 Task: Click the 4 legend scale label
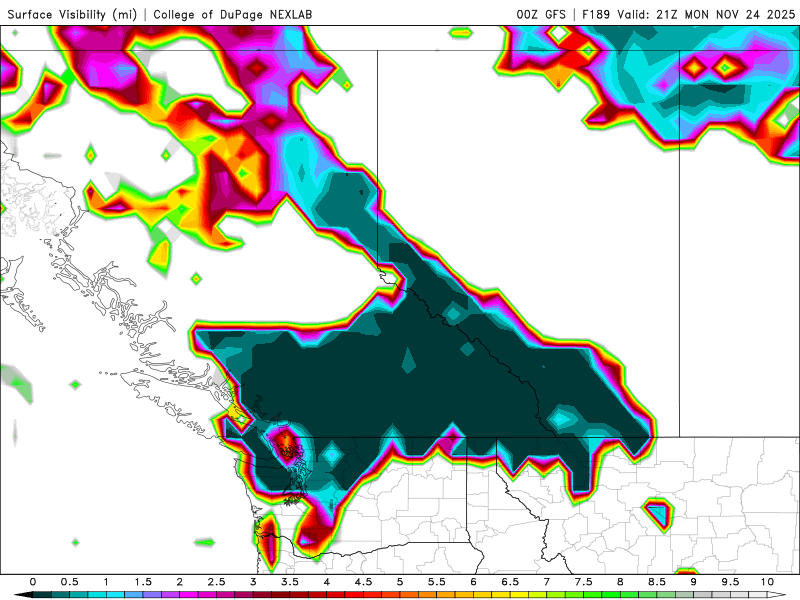tap(327, 582)
